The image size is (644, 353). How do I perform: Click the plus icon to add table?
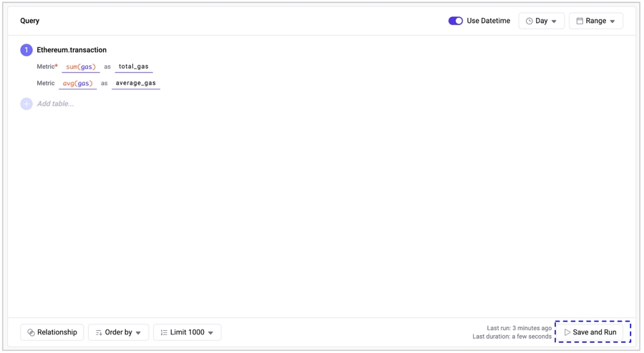click(26, 104)
